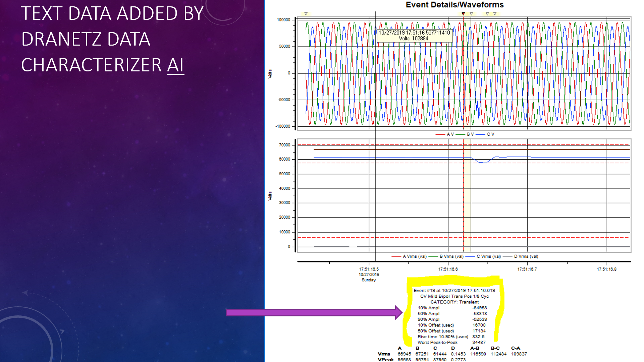Select B Vrms (val) legend item

(x=451, y=256)
